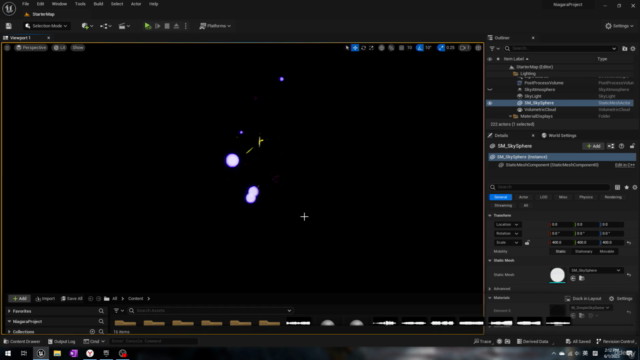Screen dimensions: 640x360
Task: Toggle visibility of SM_SkySphere in the Outliner
Action: click(x=490, y=103)
